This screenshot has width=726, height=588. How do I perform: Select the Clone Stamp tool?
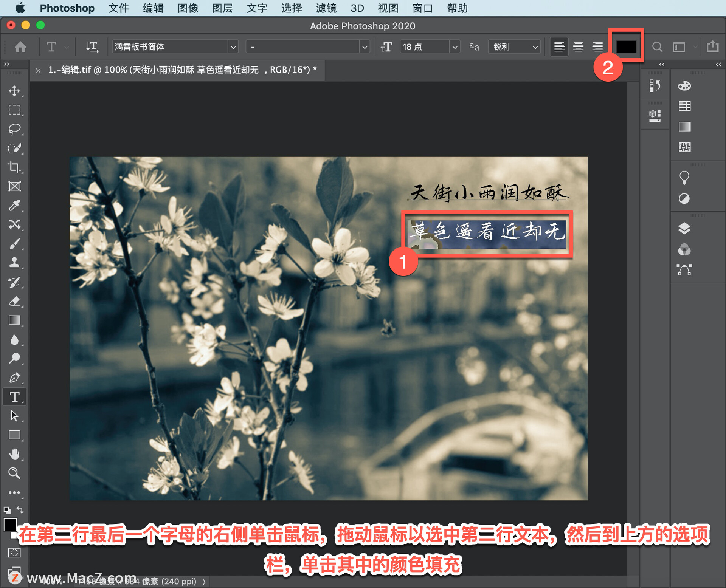(14, 263)
